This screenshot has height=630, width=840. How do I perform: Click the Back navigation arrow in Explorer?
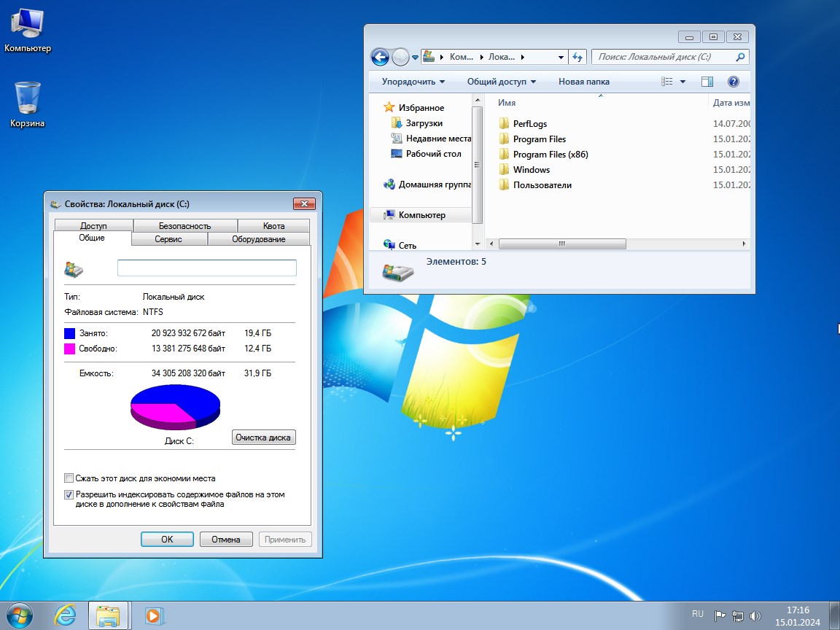tap(379, 57)
